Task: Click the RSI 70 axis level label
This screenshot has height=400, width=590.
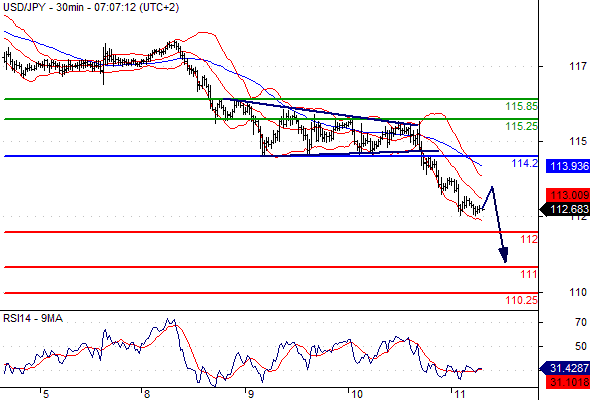Action: 581,322
